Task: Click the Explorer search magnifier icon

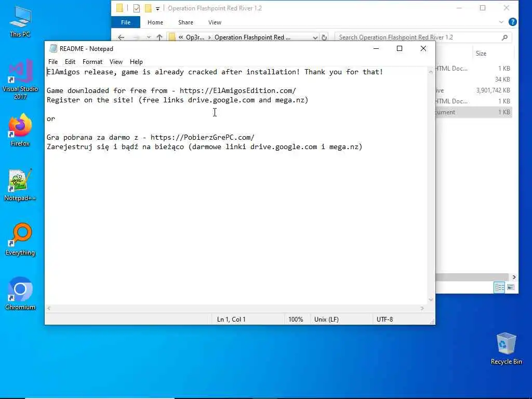Action: click(504, 37)
